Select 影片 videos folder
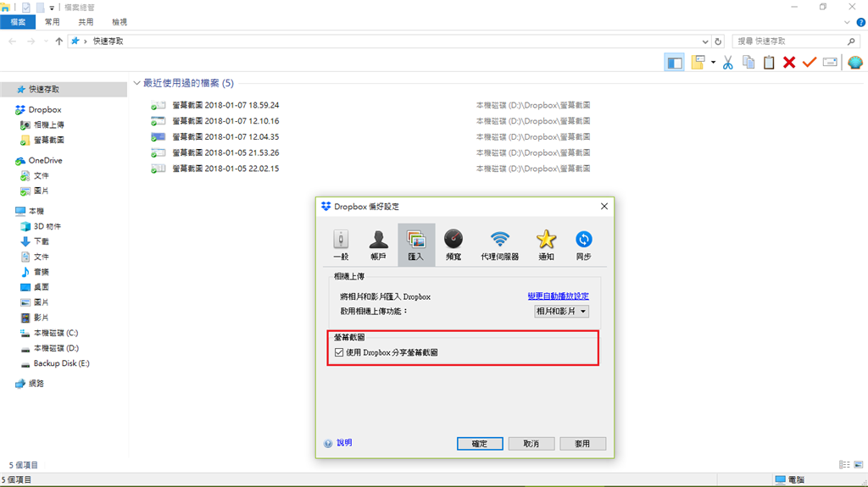This screenshot has width=868, height=487. (x=41, y=318)
